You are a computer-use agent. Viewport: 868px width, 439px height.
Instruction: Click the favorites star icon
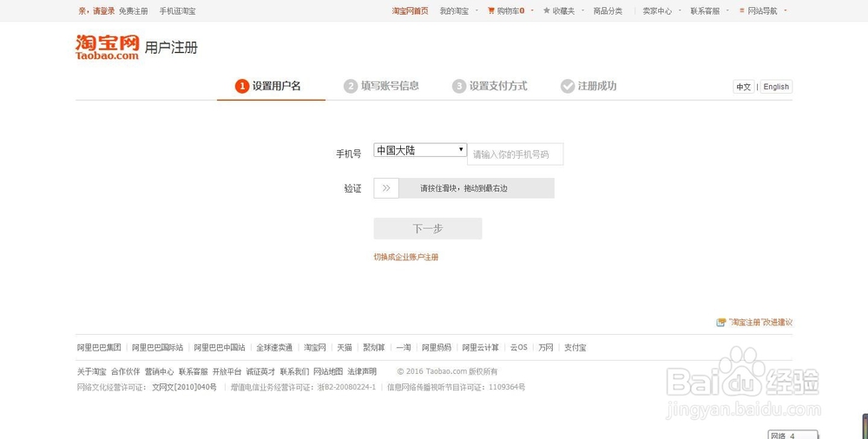546,10
